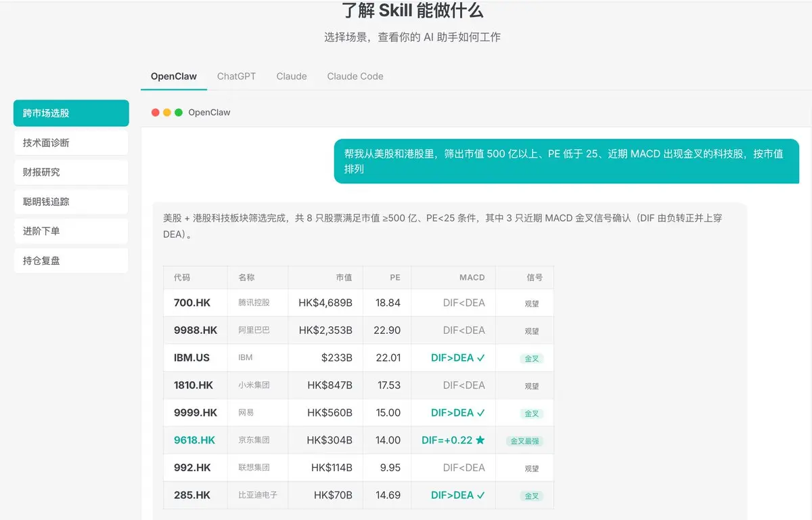Click the 金叉 badge in 285.HK row

(532, 496)
